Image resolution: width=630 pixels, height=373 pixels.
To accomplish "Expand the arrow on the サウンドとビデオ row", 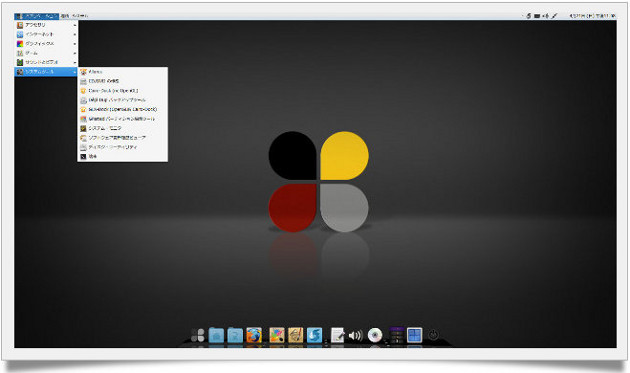I will pos(75,62).
